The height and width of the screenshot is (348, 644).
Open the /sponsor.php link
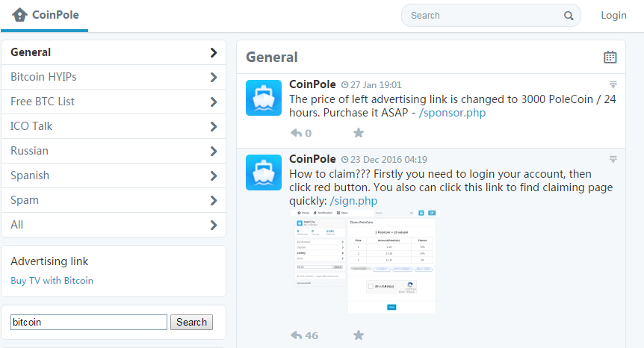coord(453,113)
